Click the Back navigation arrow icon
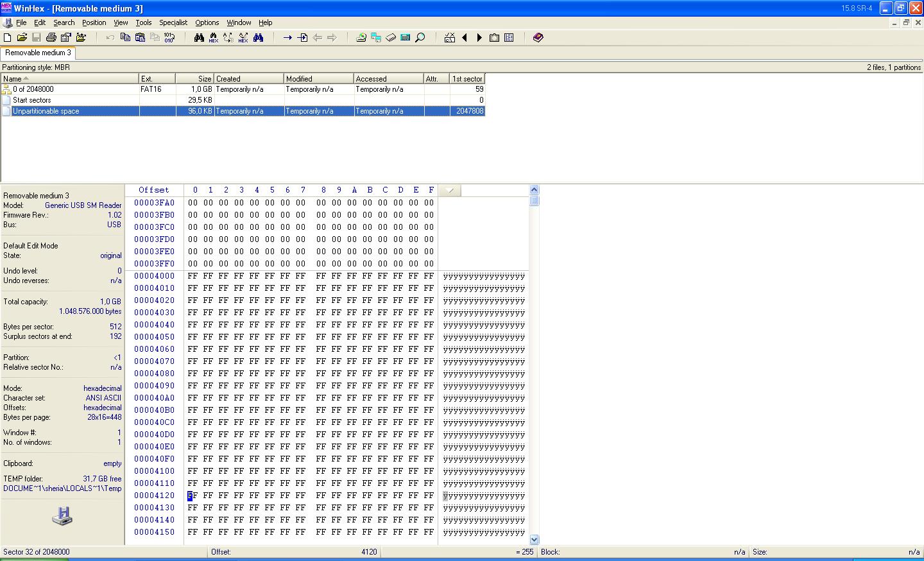The height and width of the screenshot is (561, 924). pos(317,38)
